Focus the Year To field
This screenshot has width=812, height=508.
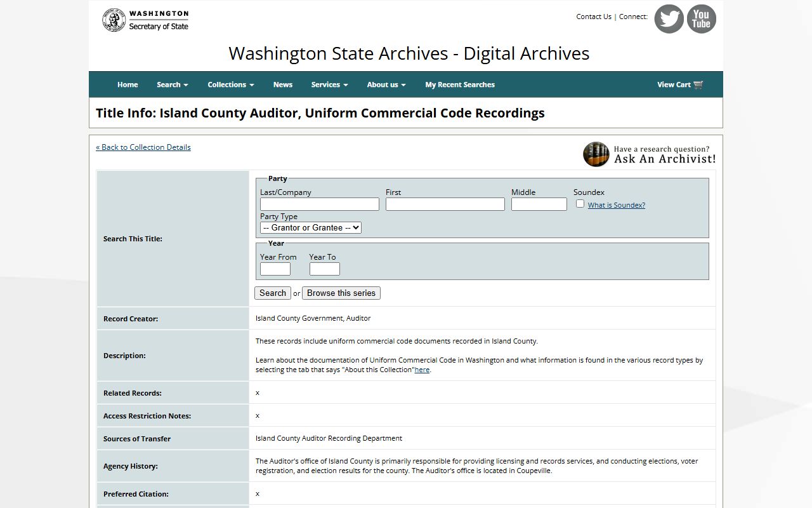tap(325, 269)
